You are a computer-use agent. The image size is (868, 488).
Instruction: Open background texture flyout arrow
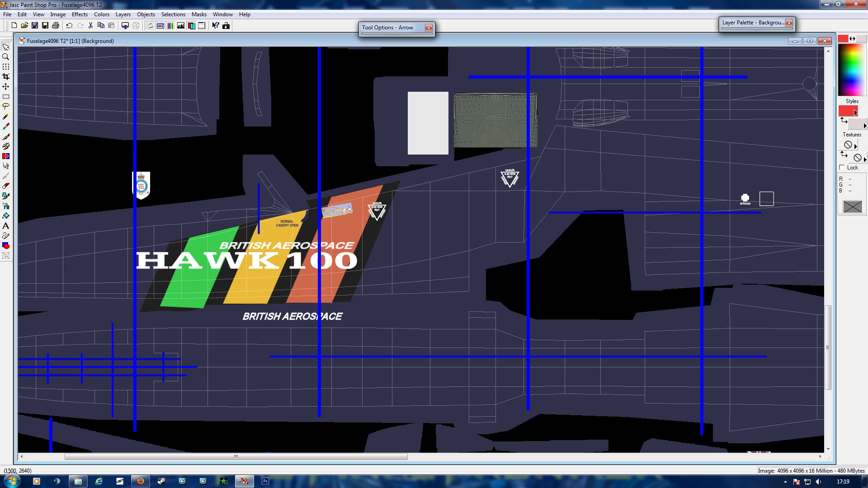coord(865,159)
